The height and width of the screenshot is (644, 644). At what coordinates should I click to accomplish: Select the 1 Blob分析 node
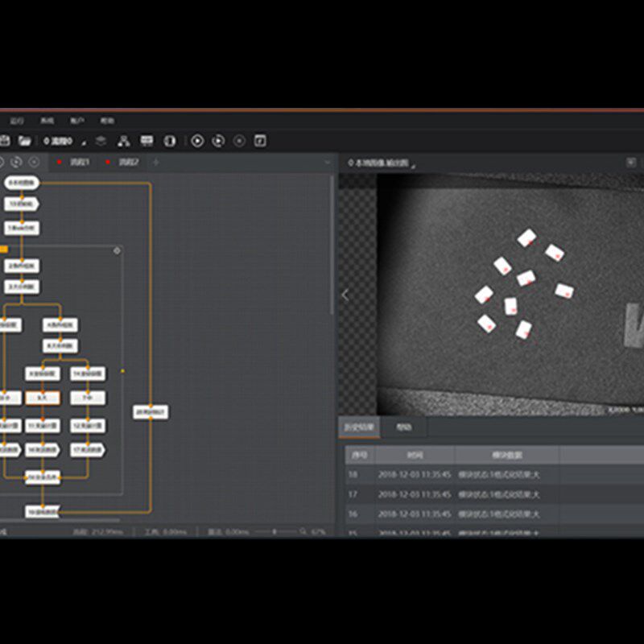tap(22, 229)
